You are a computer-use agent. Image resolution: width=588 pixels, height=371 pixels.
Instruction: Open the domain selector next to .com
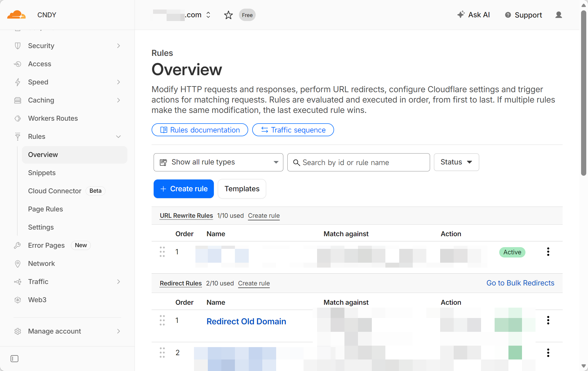pyautogui.click(x=208, y=15)
